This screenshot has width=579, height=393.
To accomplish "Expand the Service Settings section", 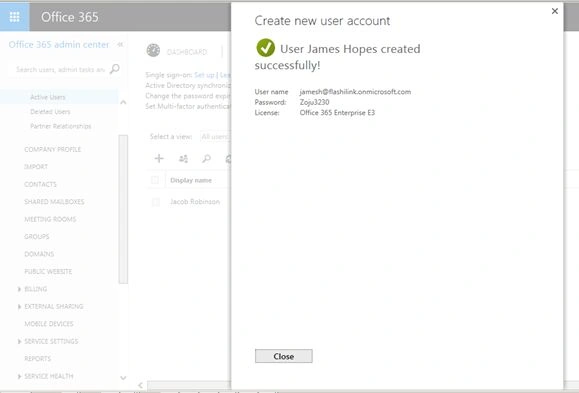I will coord(19,341).
